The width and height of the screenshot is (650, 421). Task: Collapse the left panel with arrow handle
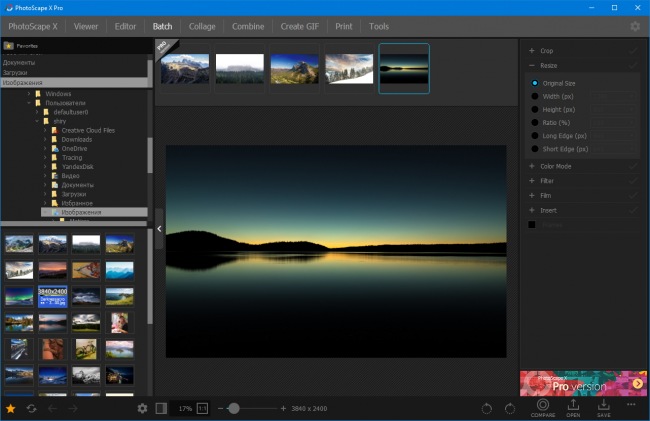[159, 229]
